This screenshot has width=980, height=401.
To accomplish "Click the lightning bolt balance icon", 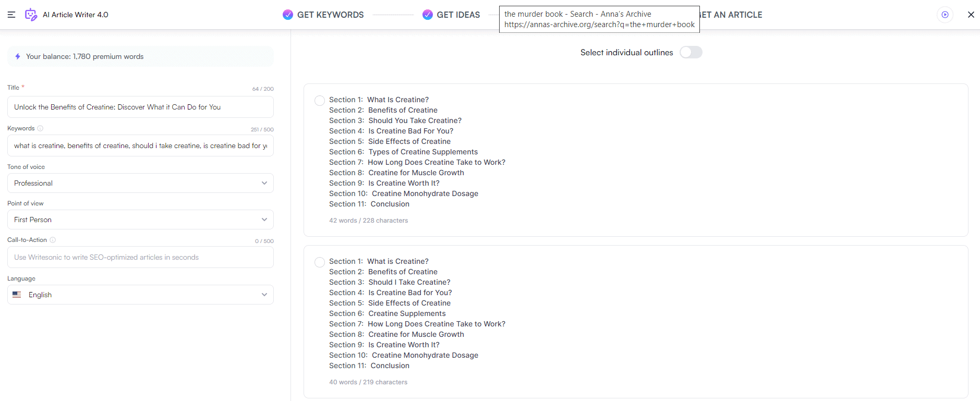I will click(18, 56).
